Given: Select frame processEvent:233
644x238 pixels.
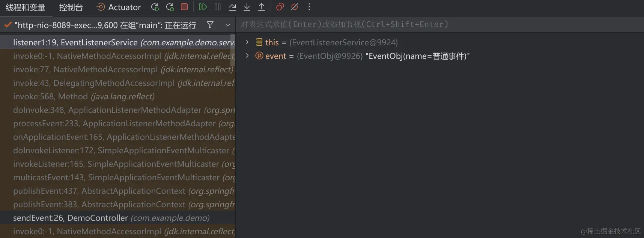Looking at the screenshot, I should click(x=117, y=123).
